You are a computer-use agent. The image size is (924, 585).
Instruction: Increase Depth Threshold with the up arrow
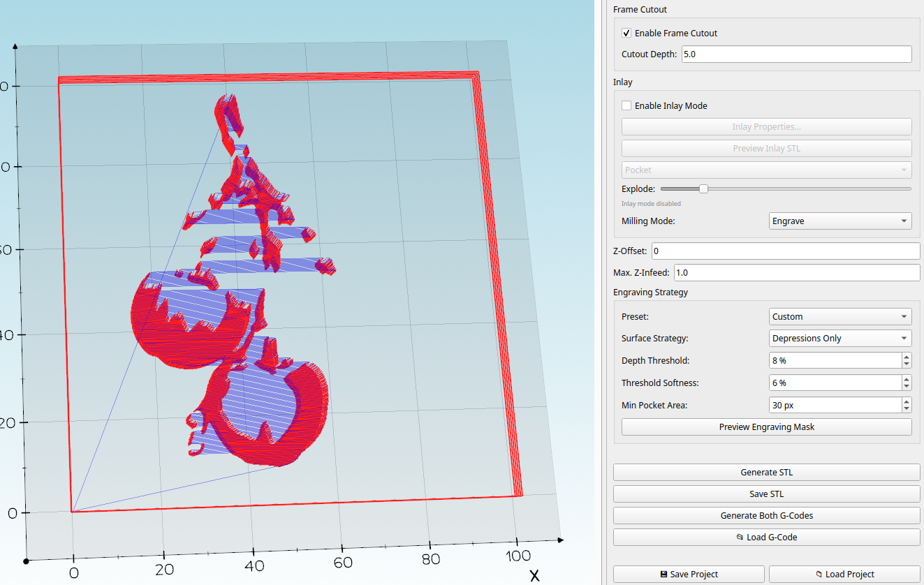[x=906, y=357]
